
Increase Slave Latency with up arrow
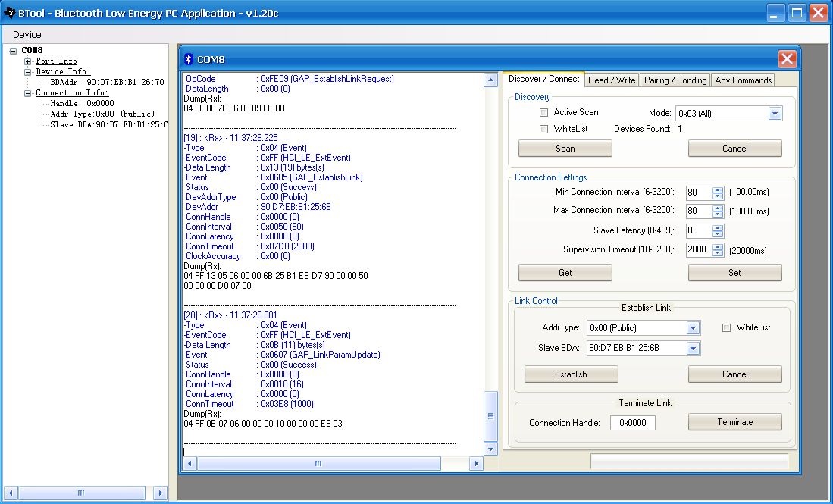click(718, 227)
